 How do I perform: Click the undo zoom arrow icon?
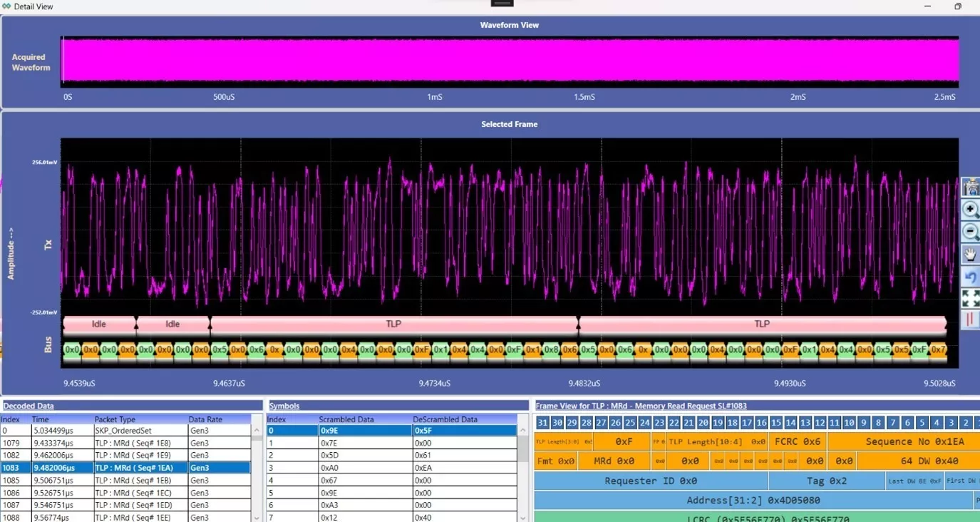pos(970,277)
